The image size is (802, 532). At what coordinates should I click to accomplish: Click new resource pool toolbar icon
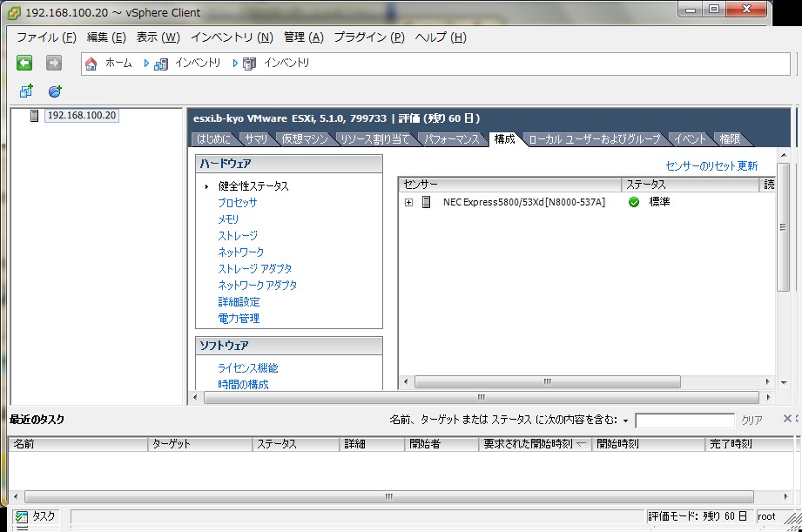[x=55, y=91]
